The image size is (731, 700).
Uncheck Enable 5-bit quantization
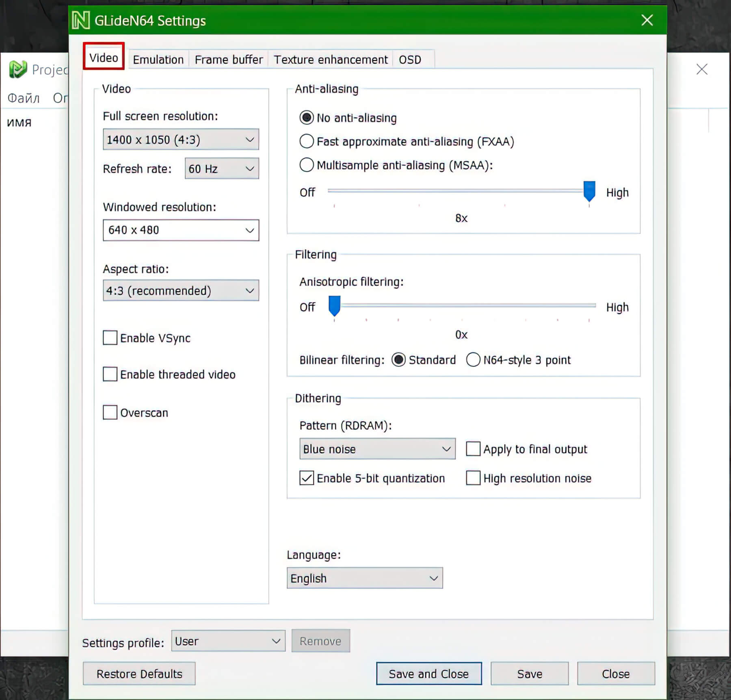pyautogui.click(x=307, y=478)
